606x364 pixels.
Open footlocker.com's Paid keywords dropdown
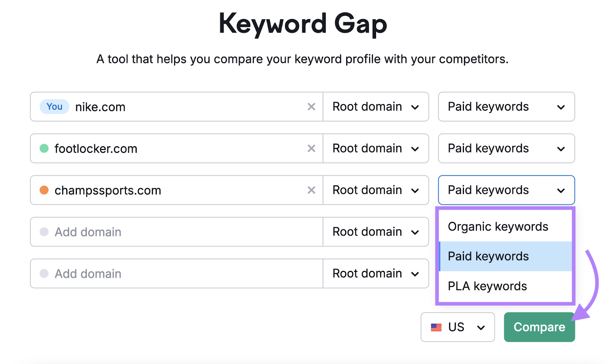coord(506,148)
